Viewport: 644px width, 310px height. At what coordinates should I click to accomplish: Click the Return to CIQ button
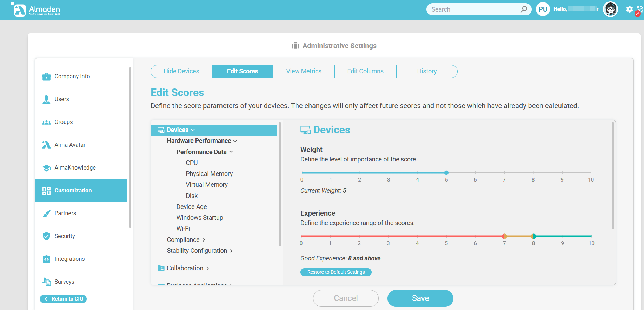coord(63,299)
